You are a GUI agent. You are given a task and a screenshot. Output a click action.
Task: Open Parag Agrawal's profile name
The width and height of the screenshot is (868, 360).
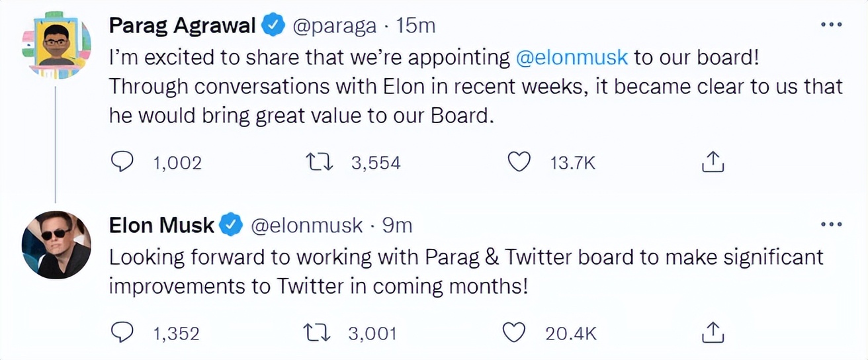(x=183, y=26)
